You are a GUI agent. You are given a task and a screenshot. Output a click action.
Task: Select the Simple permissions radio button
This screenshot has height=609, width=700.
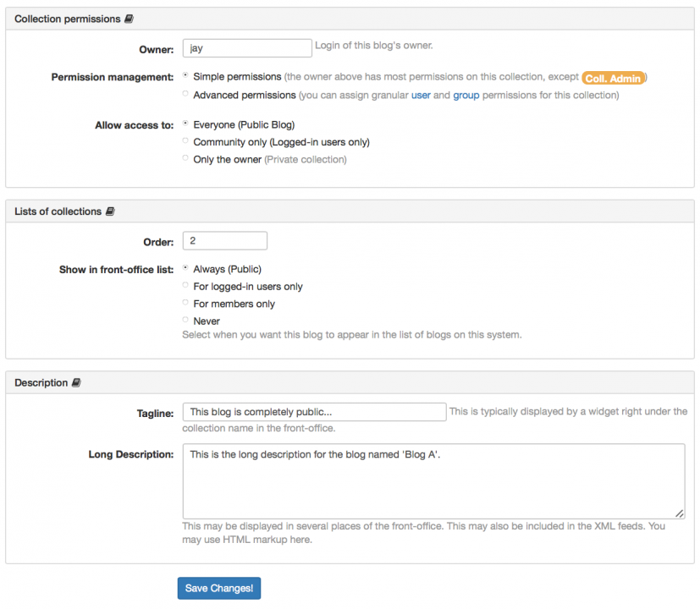tap(185, 75)
